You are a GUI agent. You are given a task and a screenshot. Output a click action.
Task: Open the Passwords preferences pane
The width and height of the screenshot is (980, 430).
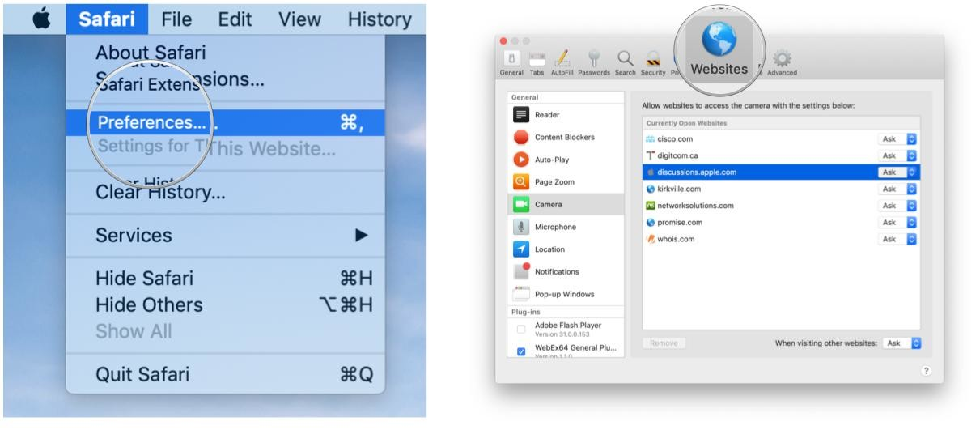point(595,63)
